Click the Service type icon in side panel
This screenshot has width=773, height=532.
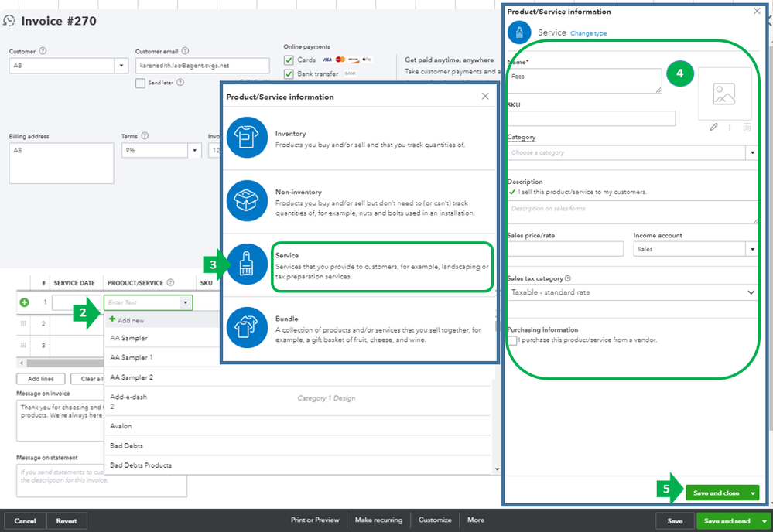point(519,32)
